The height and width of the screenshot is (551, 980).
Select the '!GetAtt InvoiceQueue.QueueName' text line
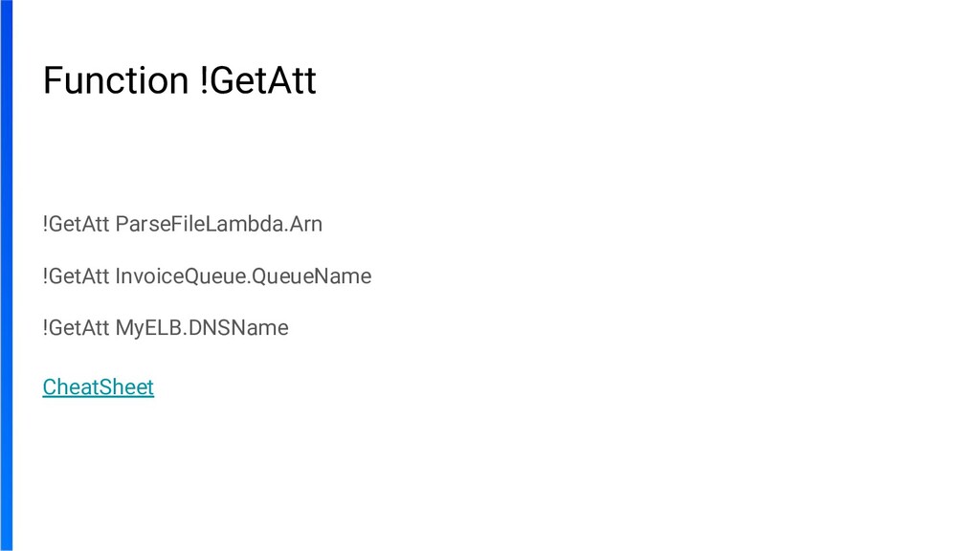click(207, 276)
